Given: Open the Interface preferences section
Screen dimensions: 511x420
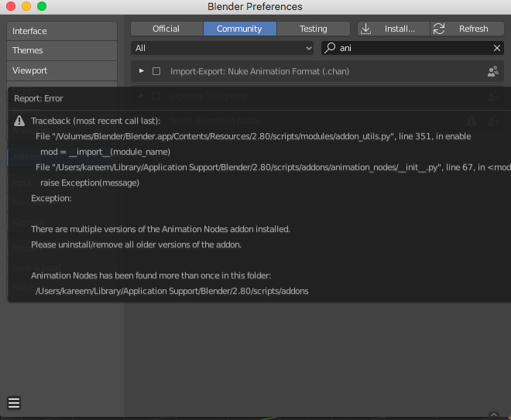Looking at the screenshot, I should coord(62,31).
